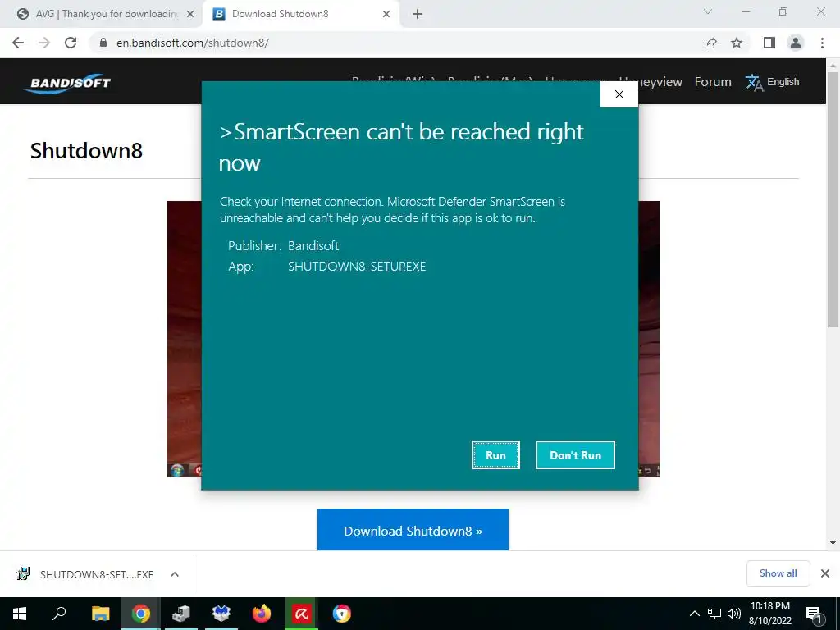
Task: Open Windows taskbar search
Action: tap(59, 614)
